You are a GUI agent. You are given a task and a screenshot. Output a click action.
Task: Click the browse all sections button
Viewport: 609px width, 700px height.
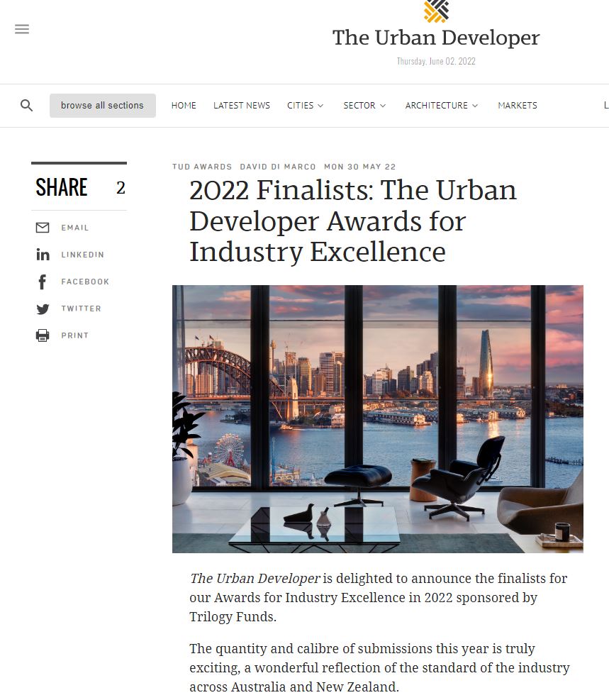coord(103,106)
